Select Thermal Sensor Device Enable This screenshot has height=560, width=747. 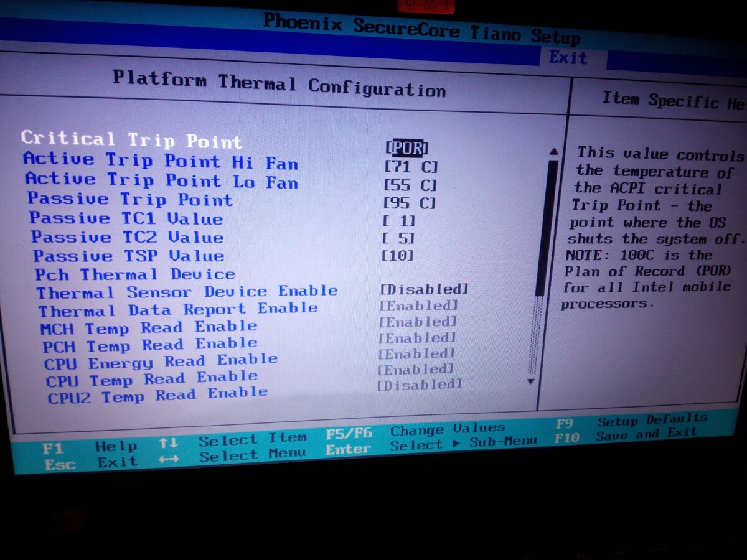tap(187, 292)
